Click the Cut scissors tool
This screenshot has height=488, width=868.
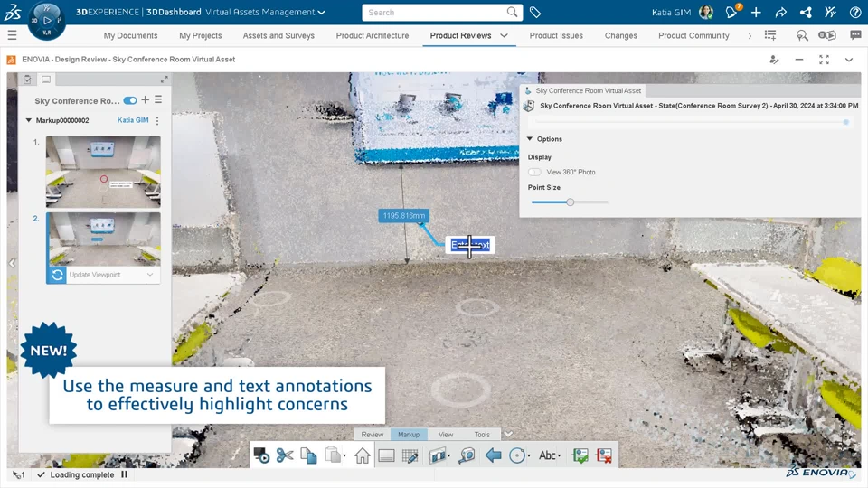pyautogui.click(x=285, y=455)
